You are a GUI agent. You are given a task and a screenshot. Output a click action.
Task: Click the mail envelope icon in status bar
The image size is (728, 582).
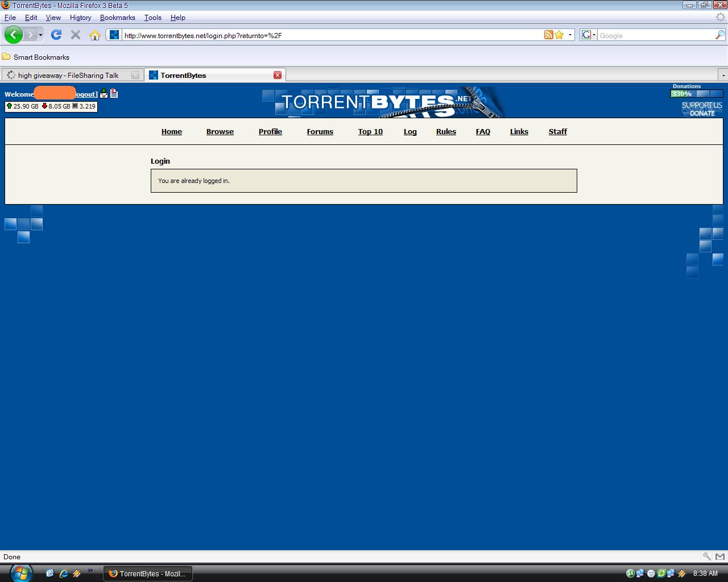click(719, 556)
